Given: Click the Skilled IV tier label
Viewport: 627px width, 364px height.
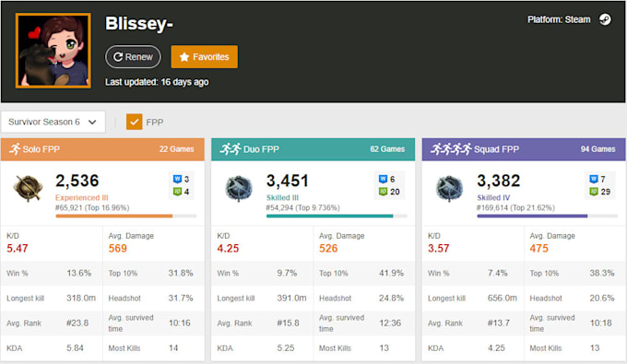Looking at the screenshot, I should coord(493,198).
